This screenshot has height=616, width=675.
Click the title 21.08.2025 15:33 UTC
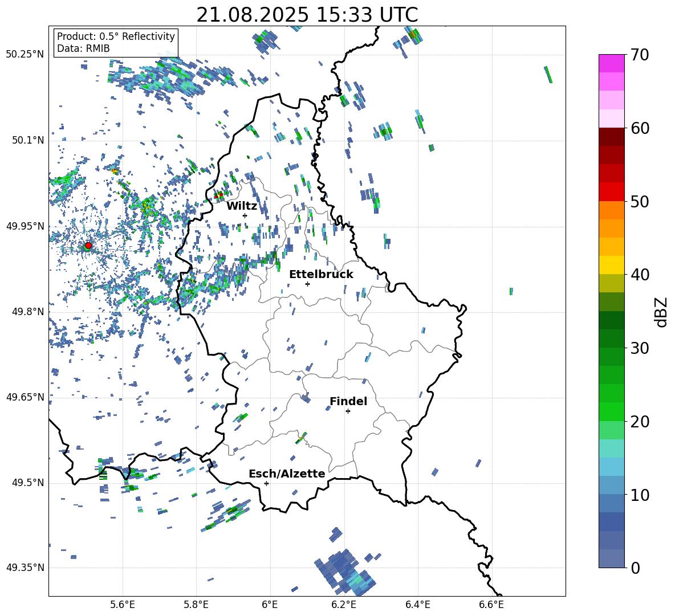[307, 15]
